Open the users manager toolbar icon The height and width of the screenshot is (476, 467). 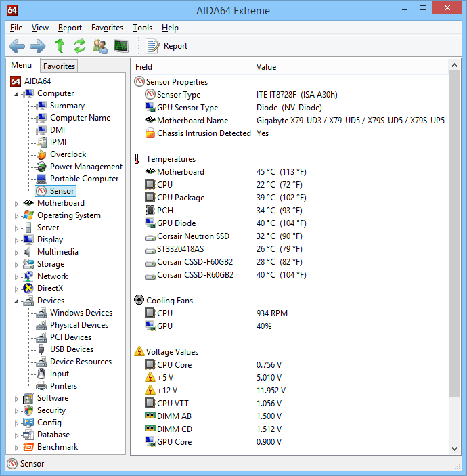coord(100,46)
